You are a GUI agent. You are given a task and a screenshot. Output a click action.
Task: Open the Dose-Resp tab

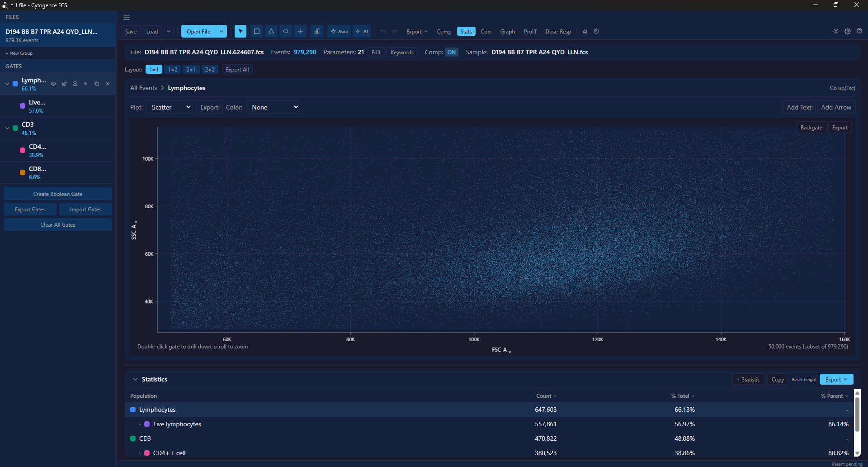point(558,31)
